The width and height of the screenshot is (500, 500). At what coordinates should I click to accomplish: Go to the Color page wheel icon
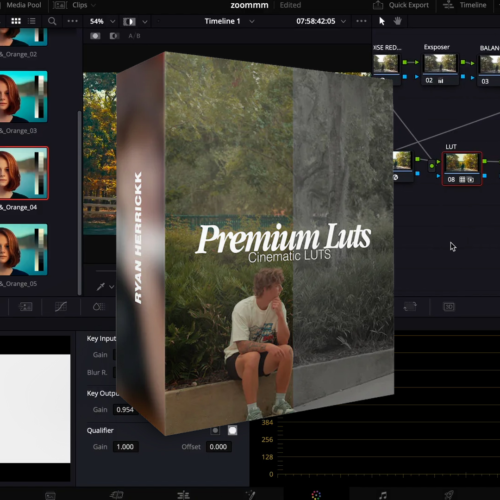316,495
